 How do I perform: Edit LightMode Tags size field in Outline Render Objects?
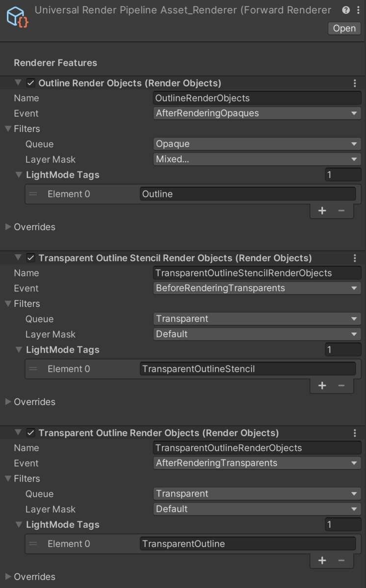pyautogui.click(x=343, y=175)
